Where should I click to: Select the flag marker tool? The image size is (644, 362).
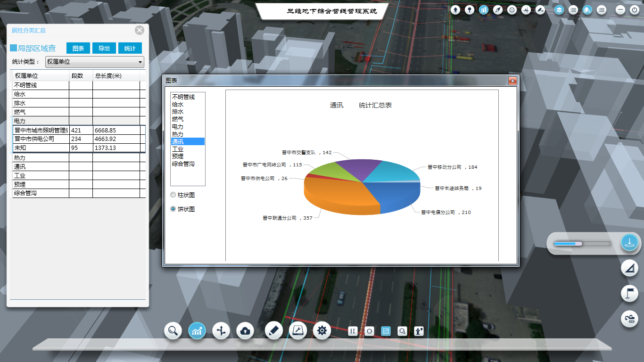[629, 294]
